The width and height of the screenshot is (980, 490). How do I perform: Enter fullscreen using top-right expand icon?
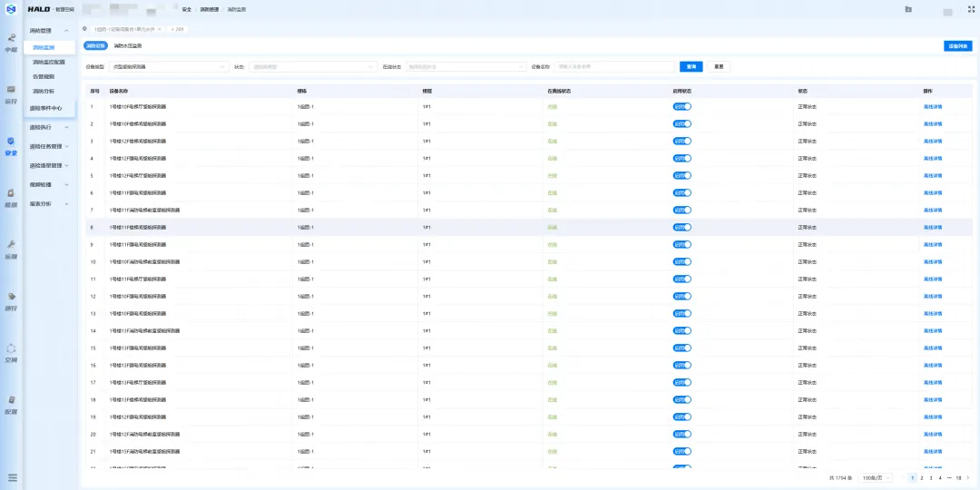point(971,9)
